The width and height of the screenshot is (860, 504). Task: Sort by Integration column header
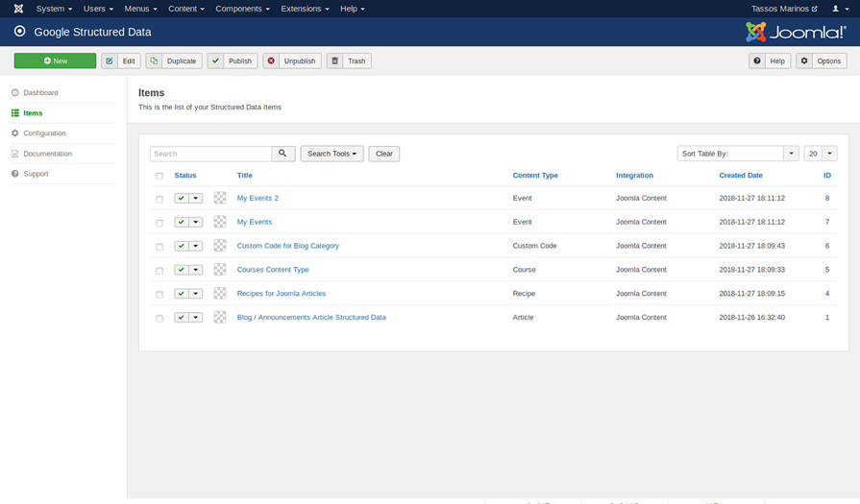[634, 176]
